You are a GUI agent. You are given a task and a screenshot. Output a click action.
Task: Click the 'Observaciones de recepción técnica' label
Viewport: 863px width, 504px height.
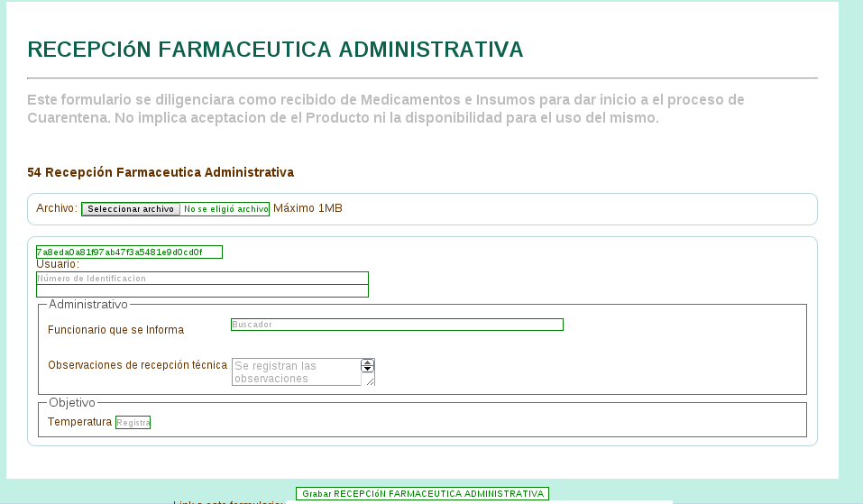click(x=137, y=365)
